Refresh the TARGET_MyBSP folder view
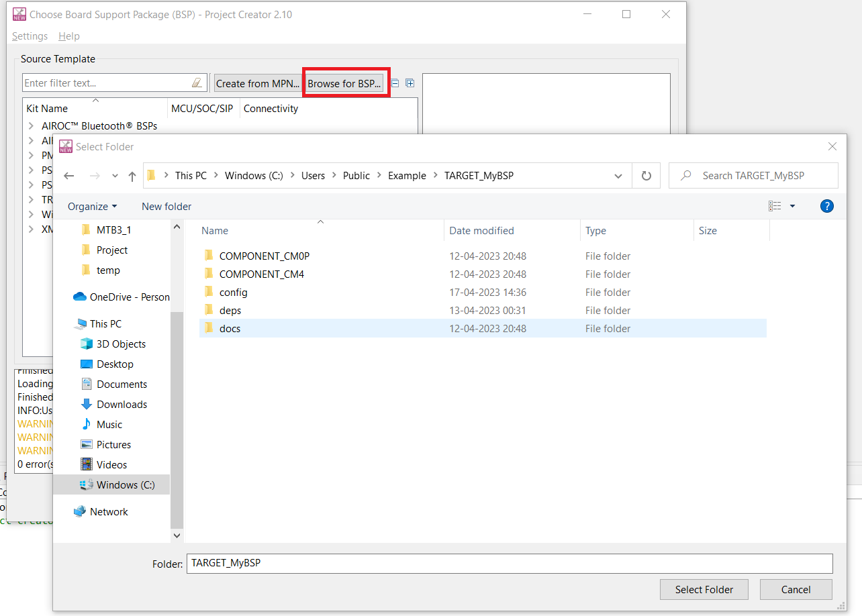The image size is (862, 616). click(646, 176)
